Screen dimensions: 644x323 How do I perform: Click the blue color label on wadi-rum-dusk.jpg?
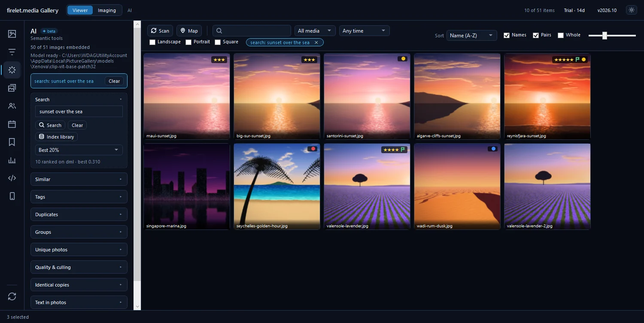click(493, 149)
